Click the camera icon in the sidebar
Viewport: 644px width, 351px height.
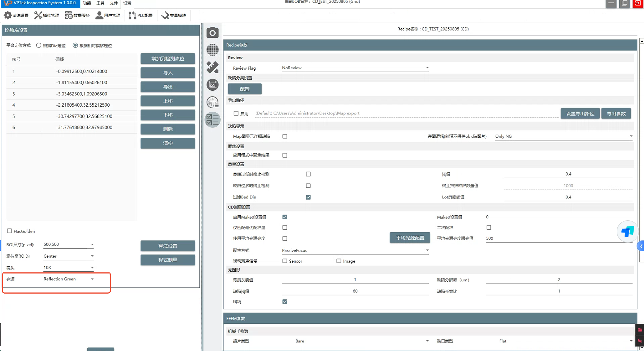(212, 33)
